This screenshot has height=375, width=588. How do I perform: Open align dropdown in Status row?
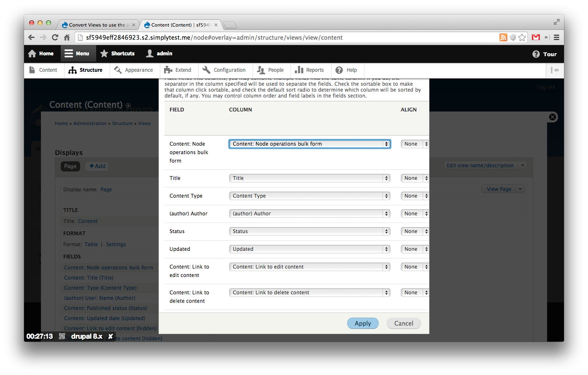pyautogui.click(x=415, y=231)
